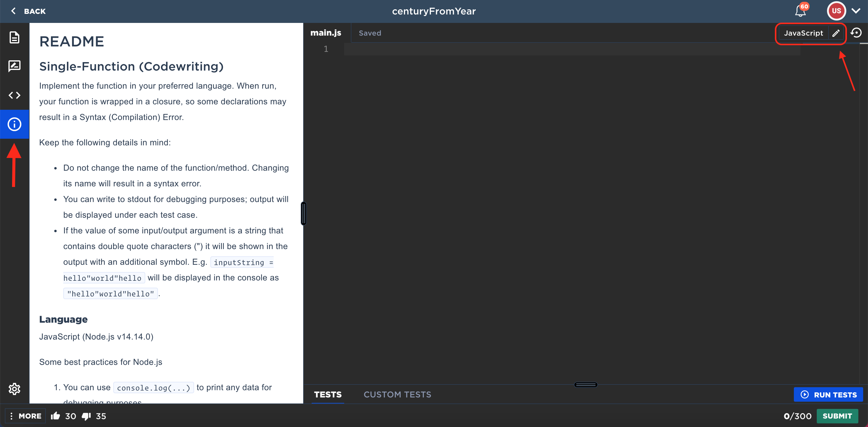Click the code brackets sidebar icon
868x427 pixels.
(x=14, y=95)
